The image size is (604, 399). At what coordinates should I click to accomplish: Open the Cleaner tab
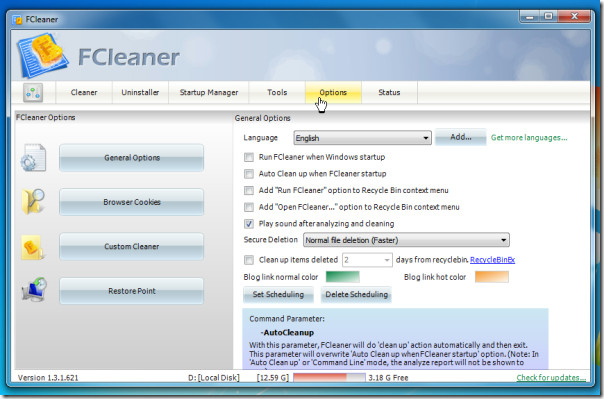(84, 92)
